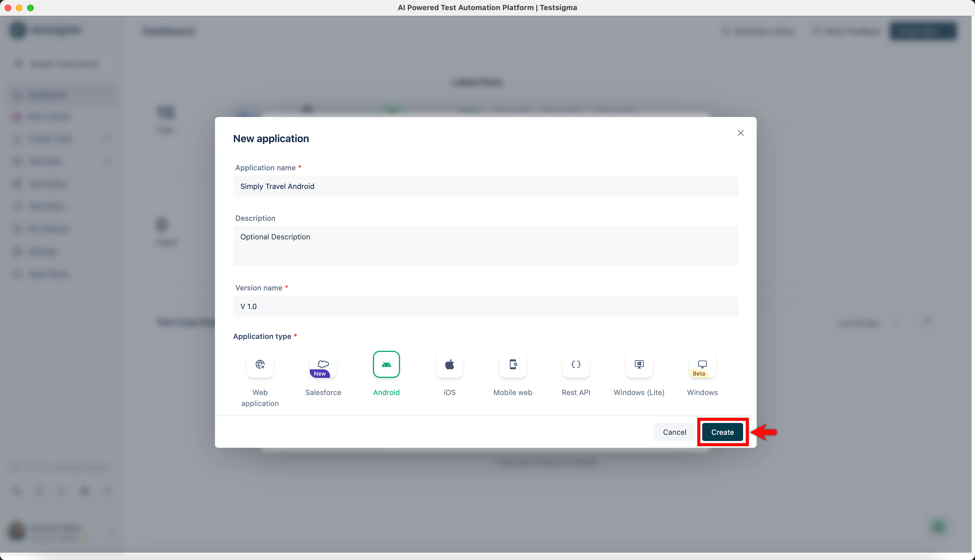Screen dimensions: 975x560
Task: Pick the Windows Beta monitor icon
Action: (x=702, y=364)
